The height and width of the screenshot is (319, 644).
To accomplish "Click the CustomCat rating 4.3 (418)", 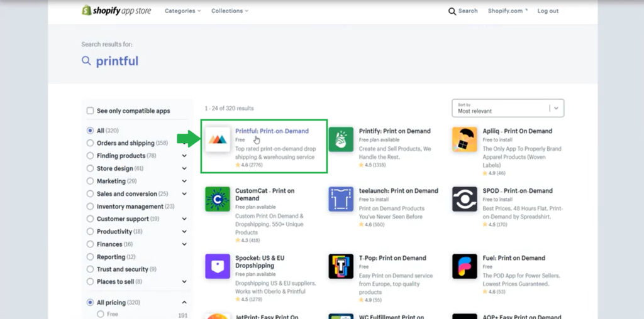I will pyautogui.click(x=248, y=241).
